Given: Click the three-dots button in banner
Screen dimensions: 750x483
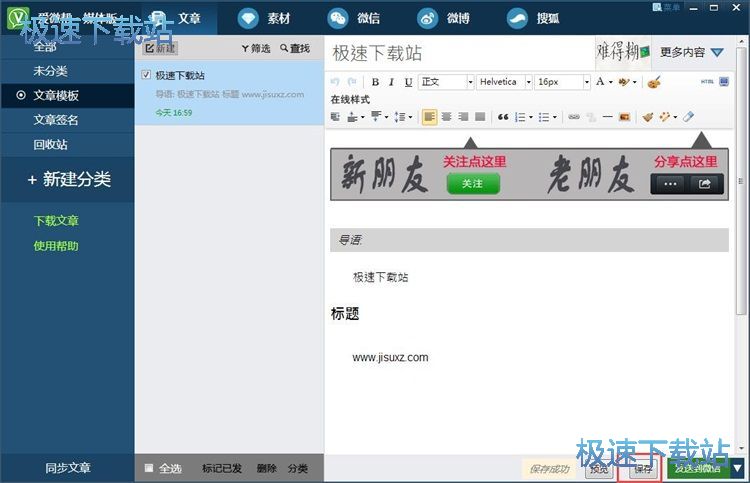Looking at the screenshot, I should [670, 184].
